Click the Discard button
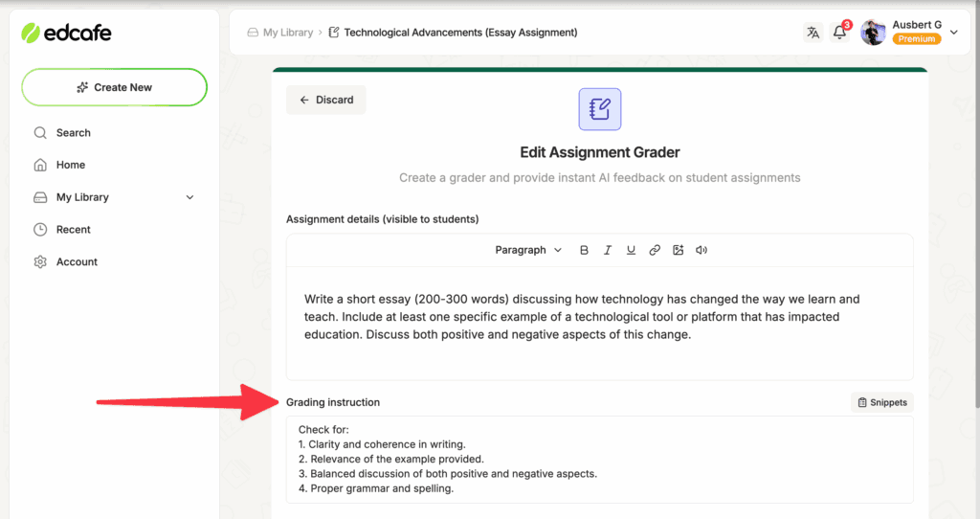The height and width of the screenshot is (519, 980). [x=326, y=100]
